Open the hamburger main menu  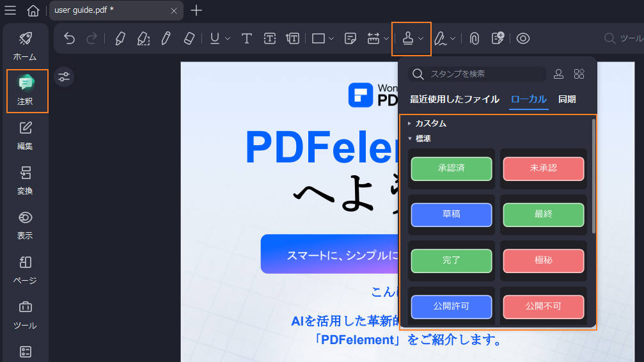pos(10,10)
